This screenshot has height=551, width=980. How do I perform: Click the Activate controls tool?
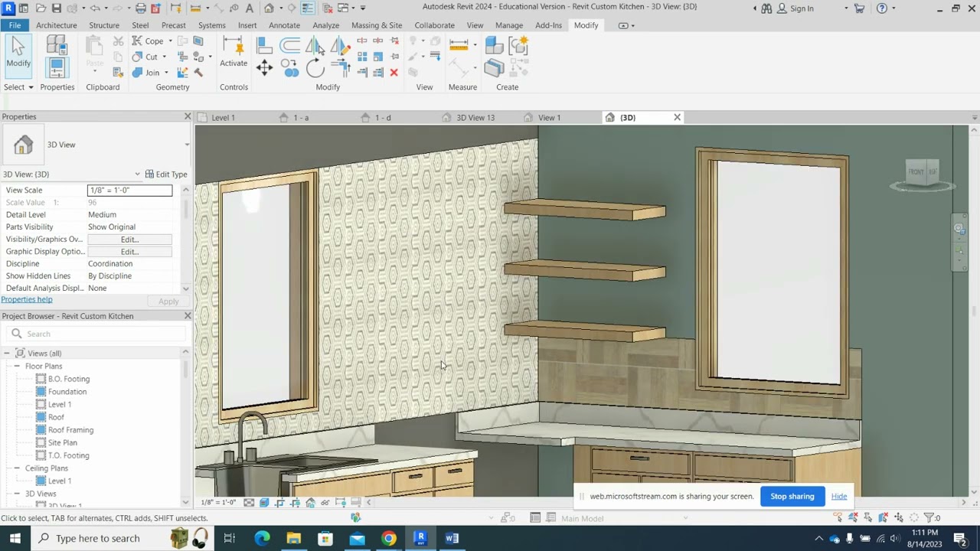coord(234,54)
